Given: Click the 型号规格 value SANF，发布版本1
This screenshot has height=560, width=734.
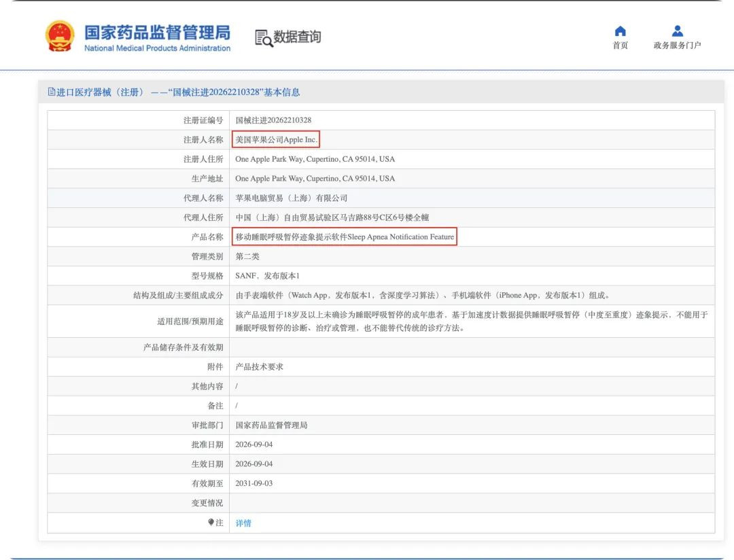Looking at the screenshot, I should 267,276.
